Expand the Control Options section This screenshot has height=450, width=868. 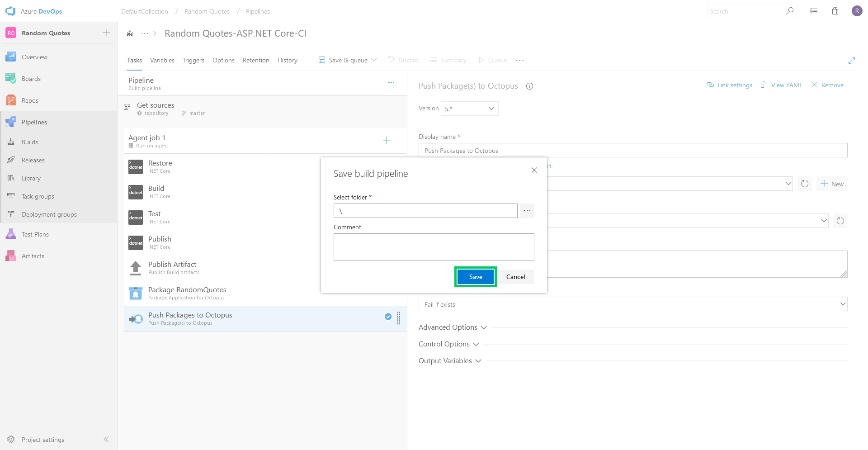pyautogui.click(x=449, y=344)
